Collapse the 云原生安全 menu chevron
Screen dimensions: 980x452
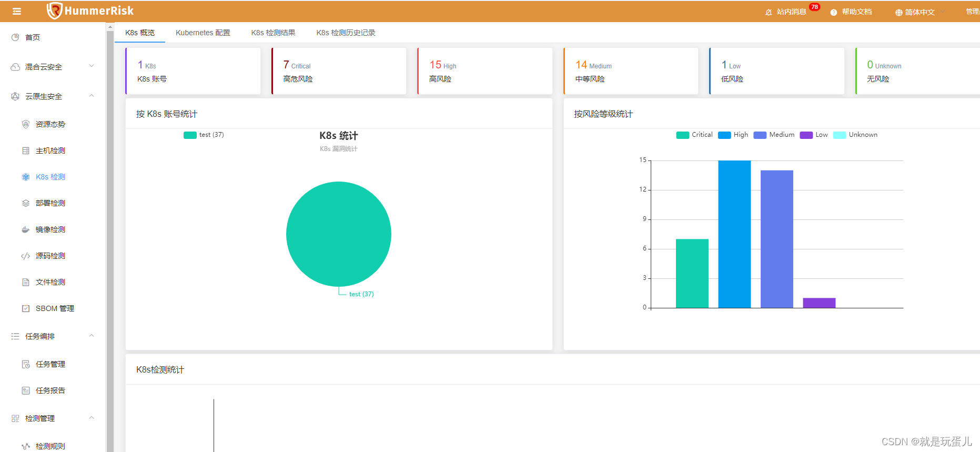92,96
